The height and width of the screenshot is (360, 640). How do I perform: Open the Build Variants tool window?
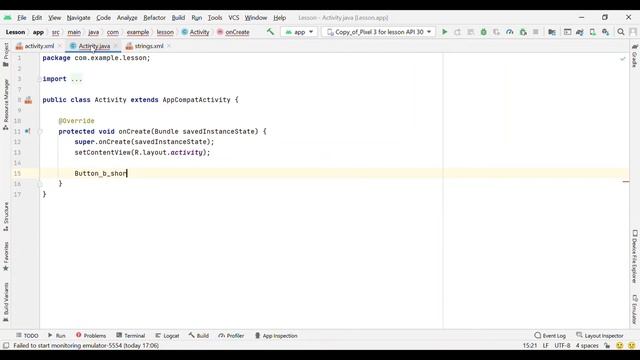pyautogui.click(x=6, y=302)
